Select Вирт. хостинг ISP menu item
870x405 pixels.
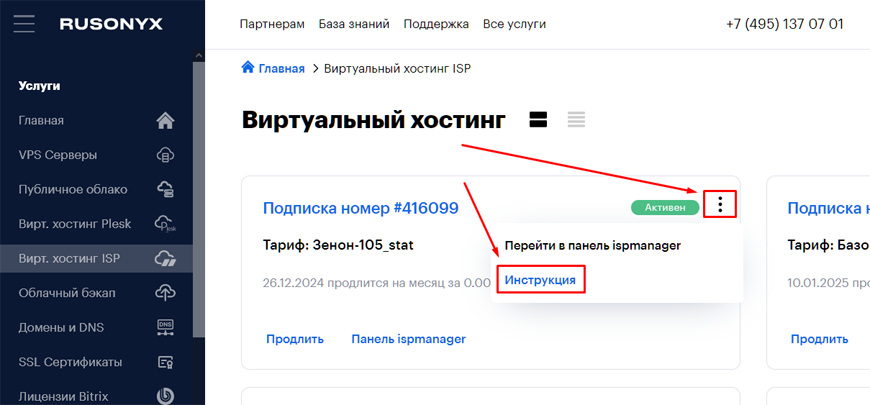[96, 259]
